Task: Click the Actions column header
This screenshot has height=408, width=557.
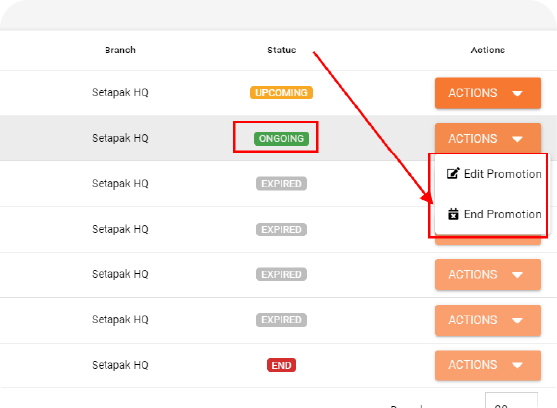Action: click(488, 50)
